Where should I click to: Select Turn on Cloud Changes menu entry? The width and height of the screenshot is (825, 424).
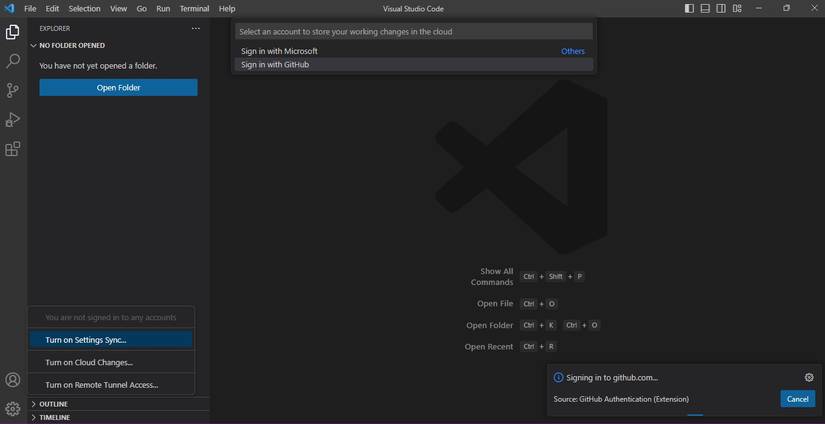[89, 362]
